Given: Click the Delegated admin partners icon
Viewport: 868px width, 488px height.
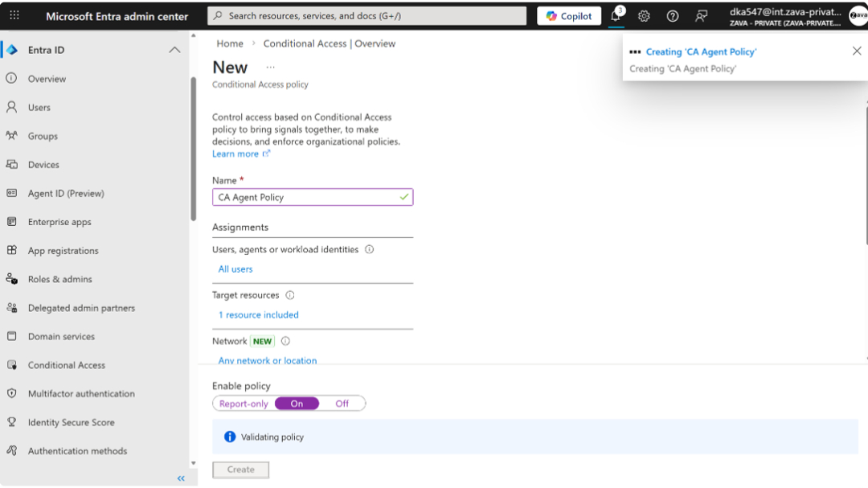Looking at the screenshot, I should pyautogui.click(x=11, y=307).
